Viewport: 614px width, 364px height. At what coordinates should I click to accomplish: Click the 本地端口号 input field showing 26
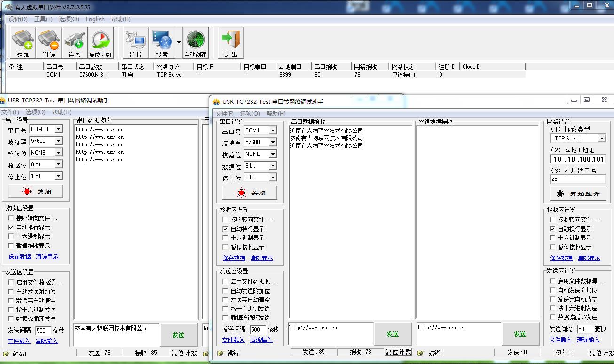(577, 179)
